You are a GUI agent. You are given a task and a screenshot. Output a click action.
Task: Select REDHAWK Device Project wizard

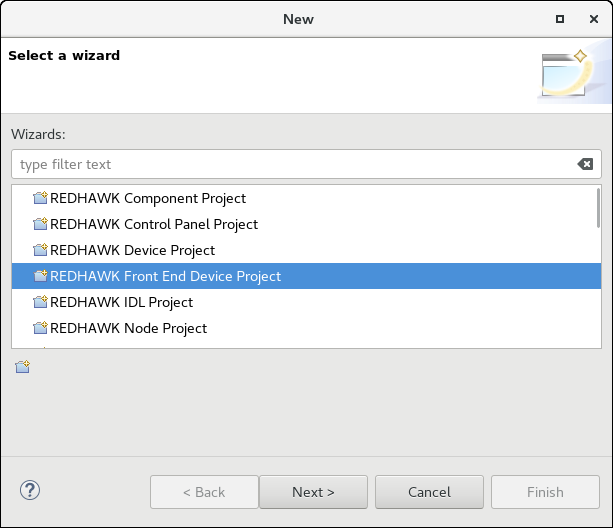pyautogui.click(x=132, y=250)
